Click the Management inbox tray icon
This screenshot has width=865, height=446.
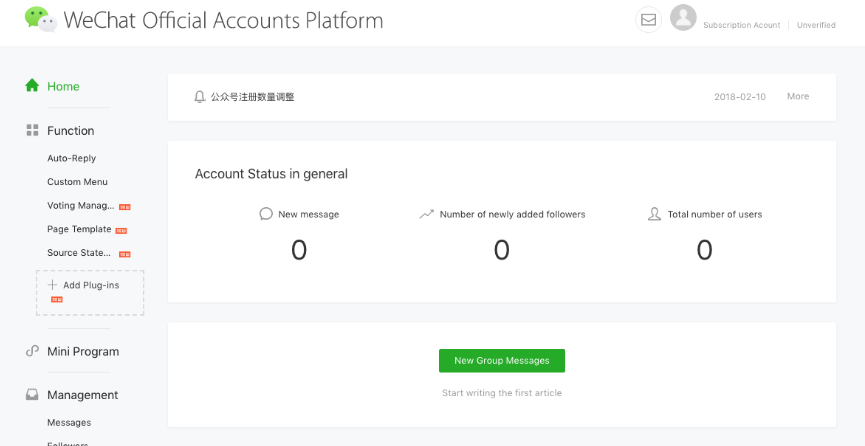[32, 395]
